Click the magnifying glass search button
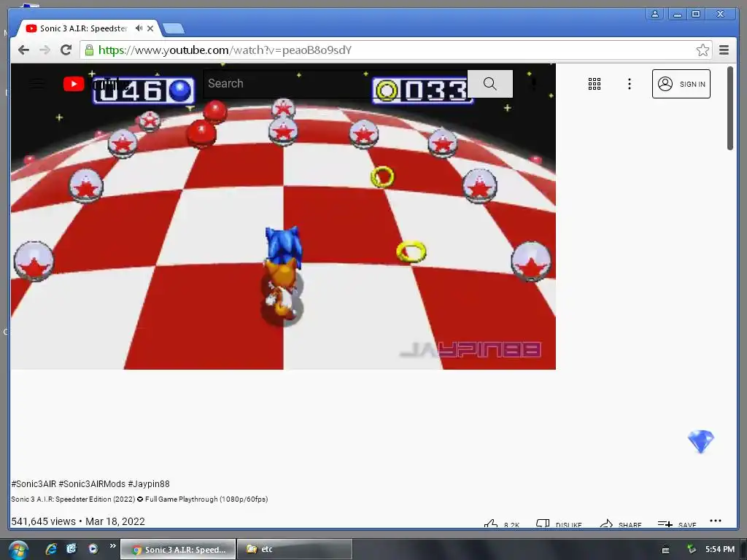This screenshot has width=747, height=560. pos(489,84)
